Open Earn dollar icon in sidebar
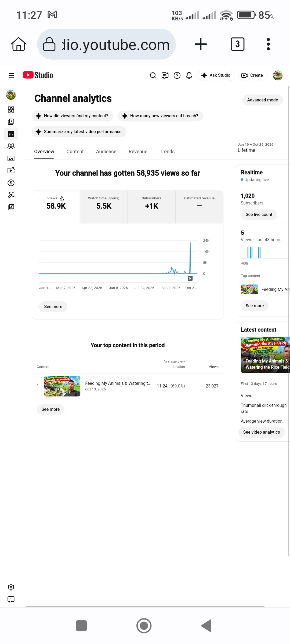This screenshot has height=644, width=290. tap(11, 183)
